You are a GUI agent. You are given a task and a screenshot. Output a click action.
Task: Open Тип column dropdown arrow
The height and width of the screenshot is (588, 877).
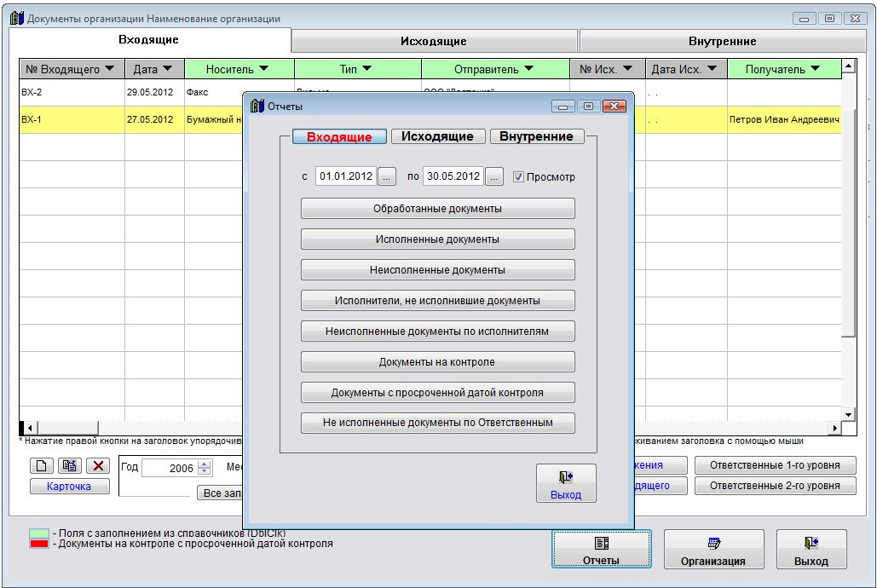pos(366,68)
